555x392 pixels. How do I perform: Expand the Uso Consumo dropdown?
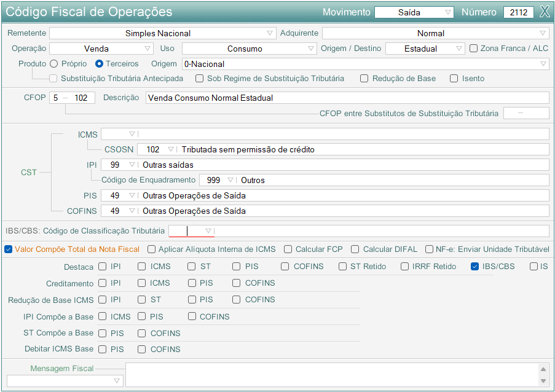[249, 49]
